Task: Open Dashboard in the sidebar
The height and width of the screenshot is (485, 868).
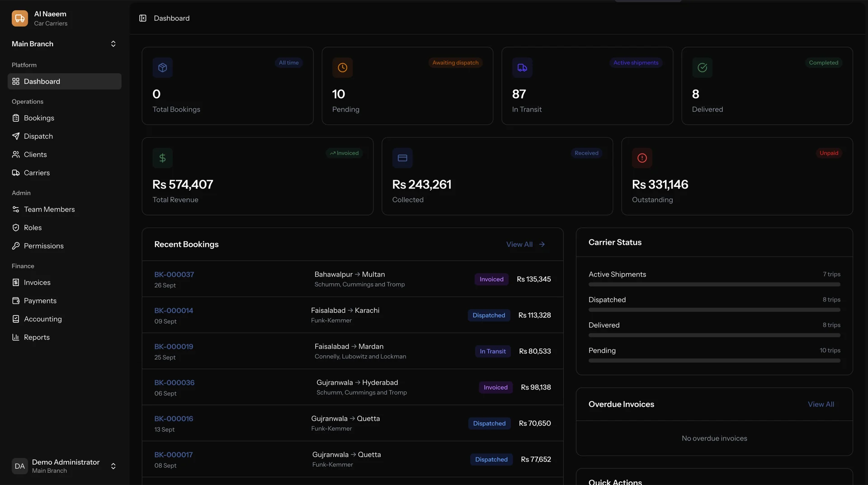Action: [x=65, y=81]
